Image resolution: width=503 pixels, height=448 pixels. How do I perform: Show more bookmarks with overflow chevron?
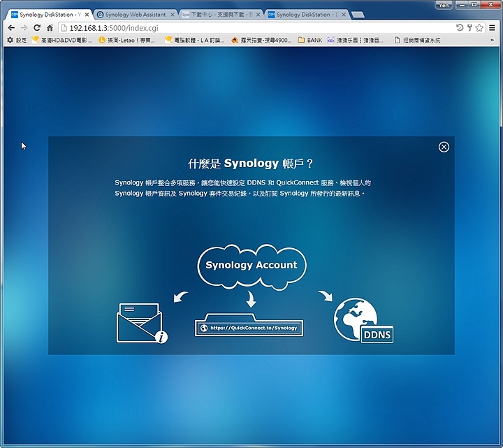pos(492,40)
